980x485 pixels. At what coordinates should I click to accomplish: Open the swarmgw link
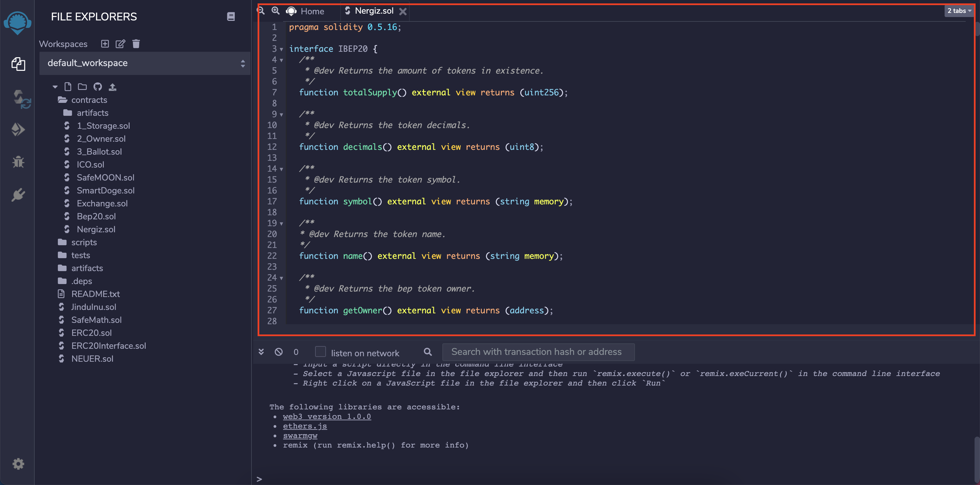click(300, 436)
